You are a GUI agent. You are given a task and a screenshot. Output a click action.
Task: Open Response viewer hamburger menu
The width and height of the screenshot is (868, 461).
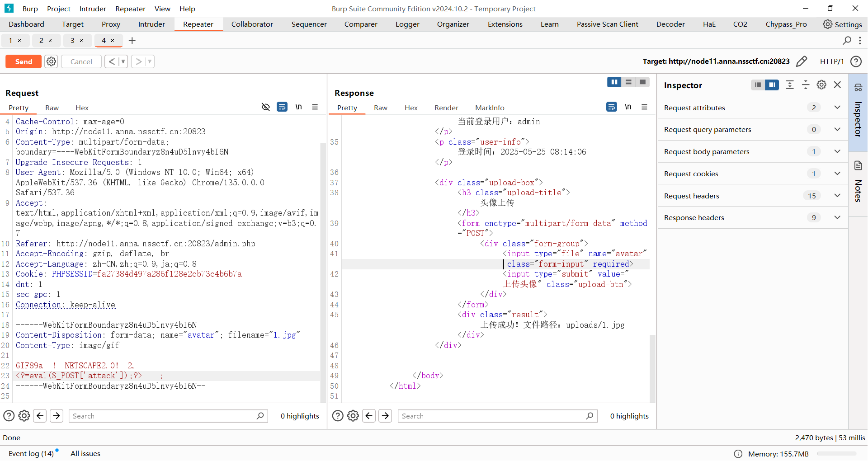point(645,107)
